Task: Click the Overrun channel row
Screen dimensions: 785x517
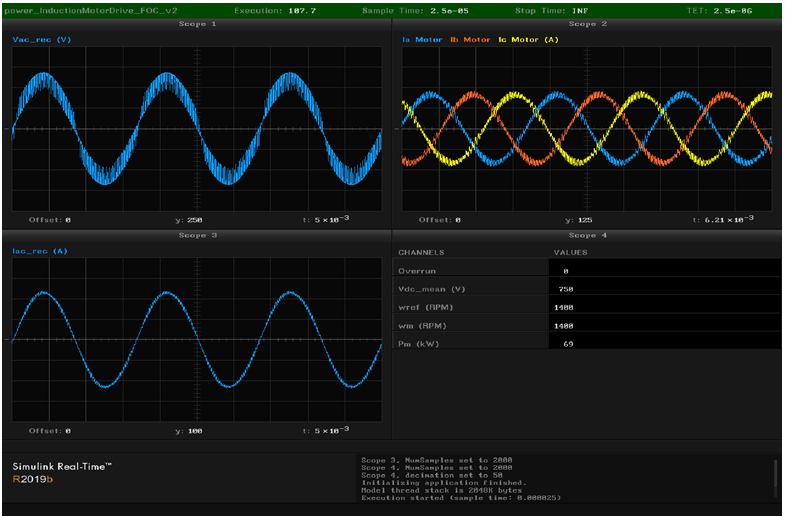Action: (x=417, y=270)
